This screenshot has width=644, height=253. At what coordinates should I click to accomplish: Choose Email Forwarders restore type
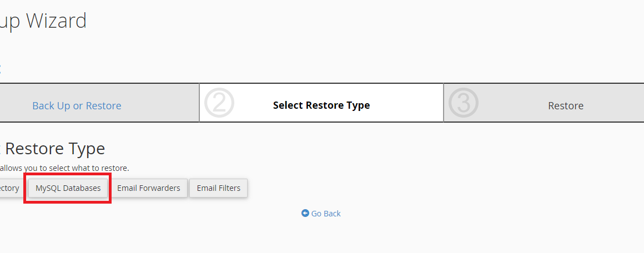coord(149,188)
